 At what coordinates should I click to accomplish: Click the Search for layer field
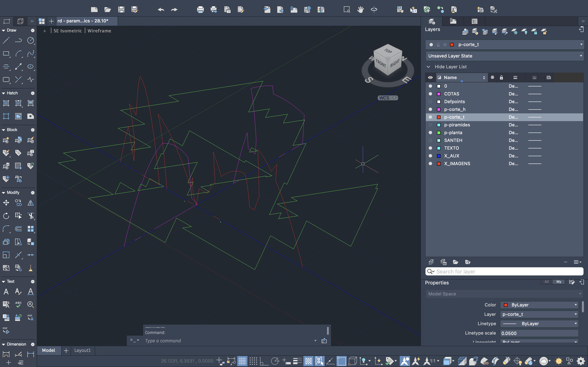click(508, 271)
